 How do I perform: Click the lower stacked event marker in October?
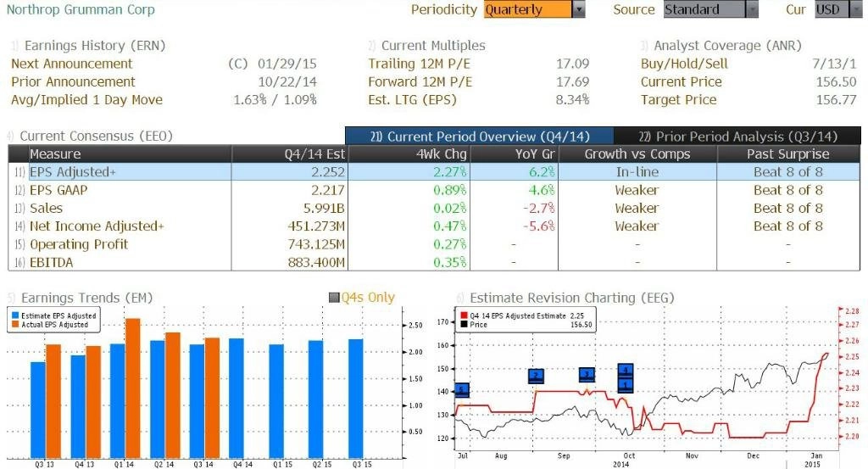tap(625, 385)
